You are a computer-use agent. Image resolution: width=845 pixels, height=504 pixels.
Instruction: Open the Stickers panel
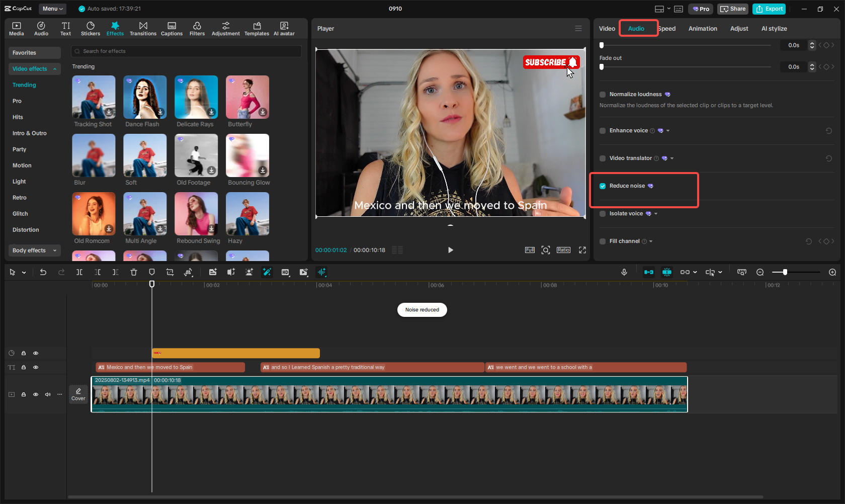point(91,29)
